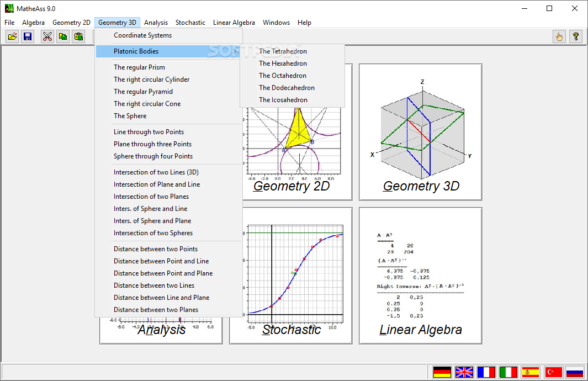Open the Geometry 3D tile

421,132
